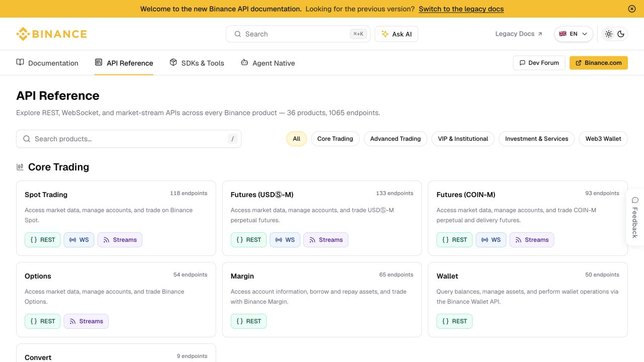The image size is (644, 362).
Task: Open Futures (USDⓈ-M) WS badge
Action: tap(285, 240)
